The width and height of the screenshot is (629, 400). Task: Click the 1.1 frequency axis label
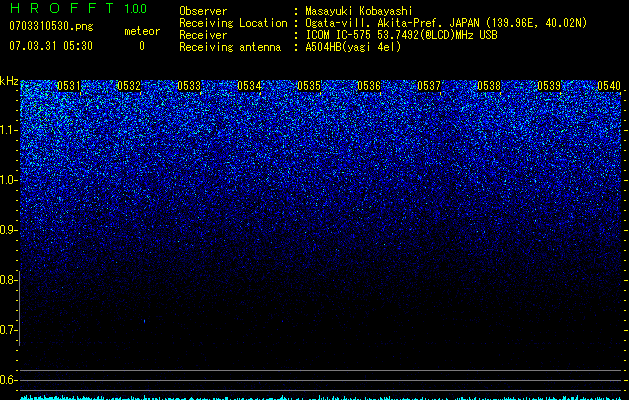click(x=7, y=130)
